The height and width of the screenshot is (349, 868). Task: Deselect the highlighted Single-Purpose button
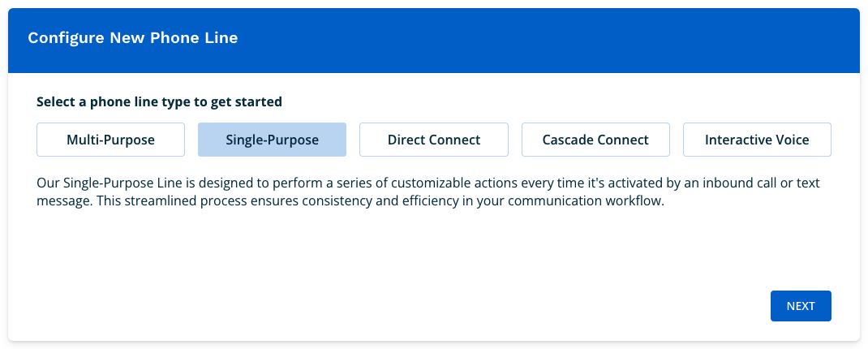272,140
